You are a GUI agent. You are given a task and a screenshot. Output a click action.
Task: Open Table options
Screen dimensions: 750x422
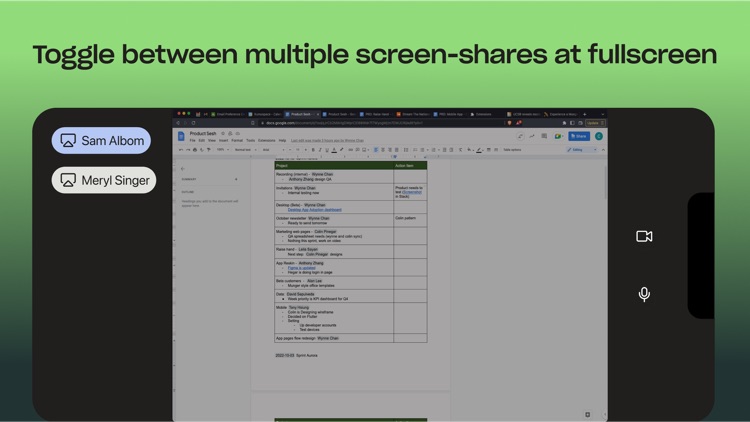512,150
